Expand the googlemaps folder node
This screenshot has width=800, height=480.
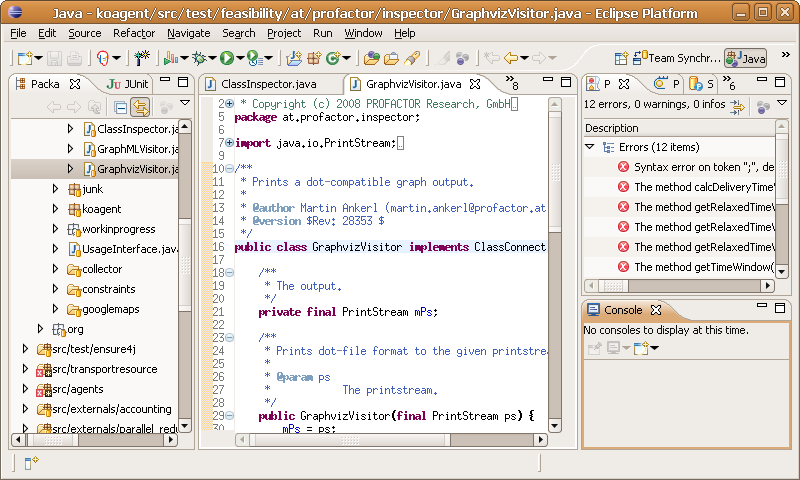55,309
